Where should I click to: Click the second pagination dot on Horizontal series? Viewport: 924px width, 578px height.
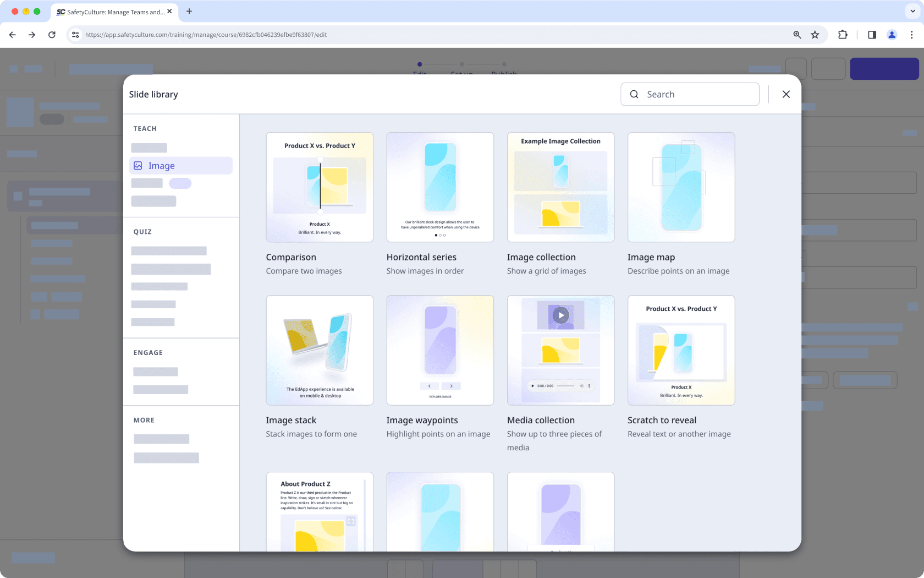(440, 235)
